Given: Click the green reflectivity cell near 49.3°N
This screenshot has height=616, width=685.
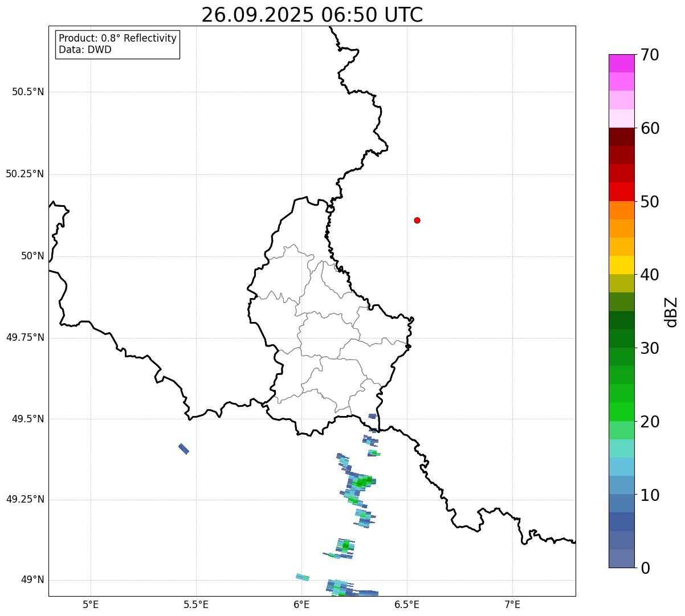Looking at the screenshot, I should tap(361, 482).
